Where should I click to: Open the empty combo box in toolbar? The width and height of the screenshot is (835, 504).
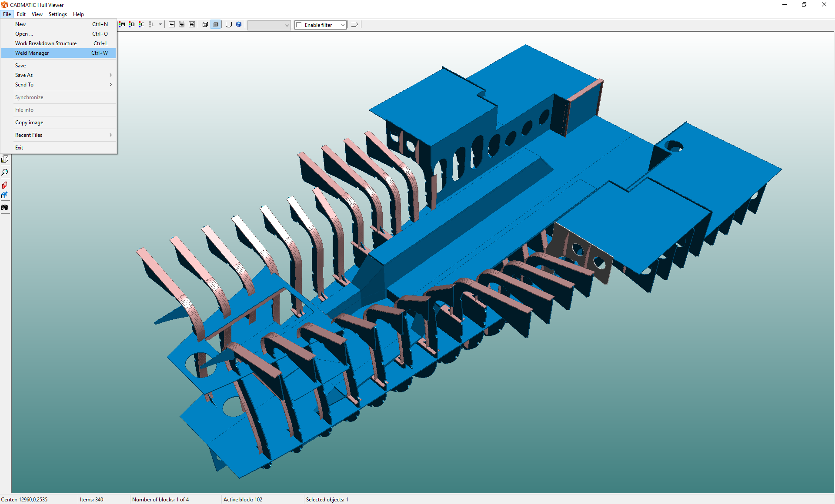point(269,25)
